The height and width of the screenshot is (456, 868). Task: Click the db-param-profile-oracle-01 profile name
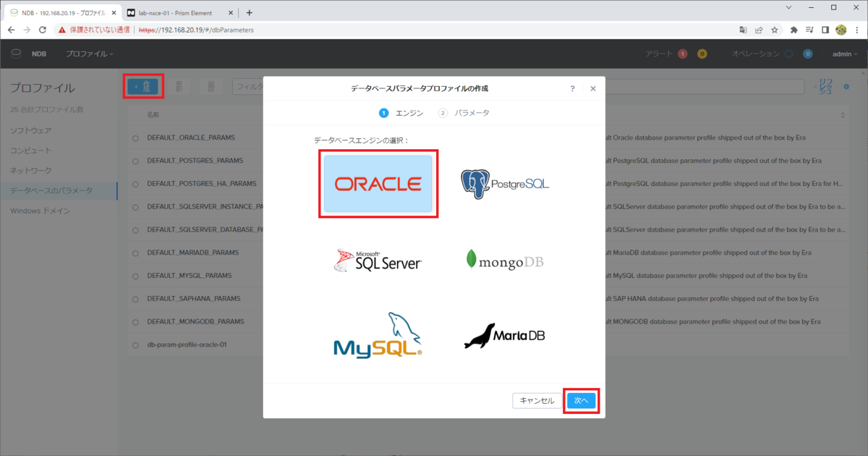[187, 345]
